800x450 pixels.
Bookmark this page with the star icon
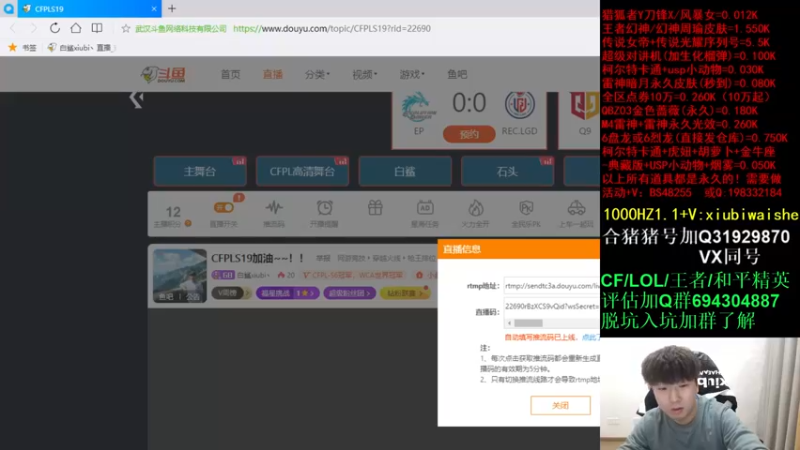tap(126, 29)
